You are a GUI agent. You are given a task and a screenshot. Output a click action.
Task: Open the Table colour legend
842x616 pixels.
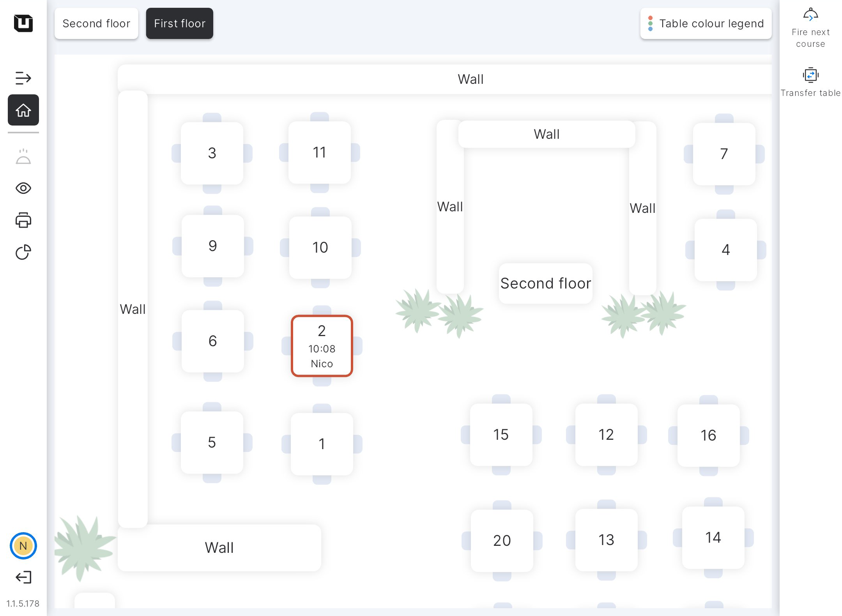pos(706,23)
